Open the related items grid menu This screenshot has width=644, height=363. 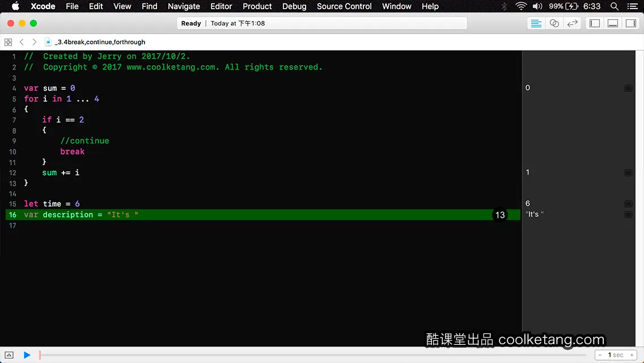point(8,42)
